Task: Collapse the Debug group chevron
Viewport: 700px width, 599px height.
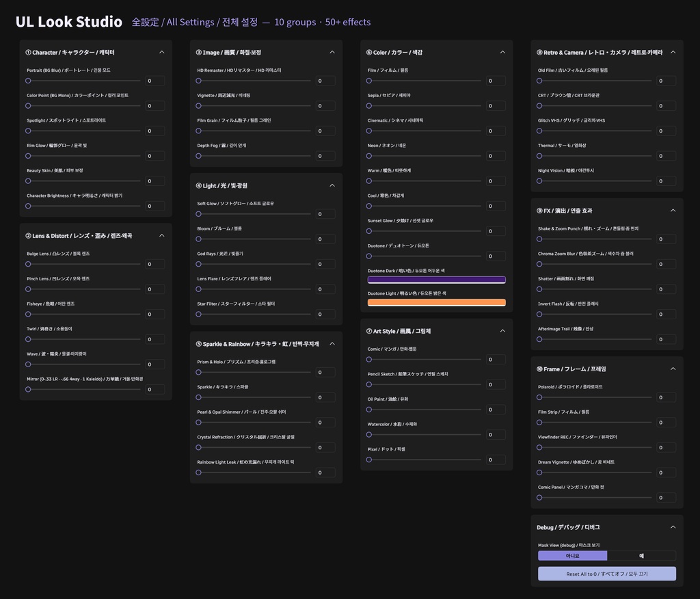Action: [x=673, y=527]
